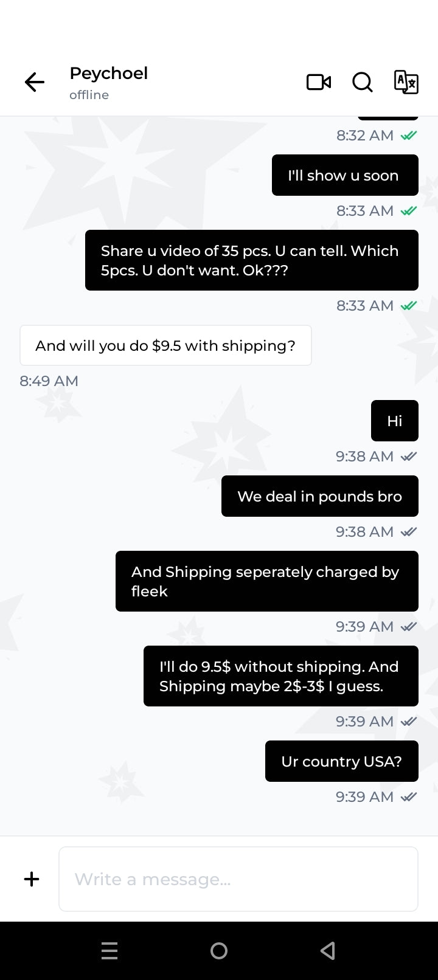Tap the 'We deal in pounds bro' message
Screen dimensions: 438x980
(x=320, y=496)
